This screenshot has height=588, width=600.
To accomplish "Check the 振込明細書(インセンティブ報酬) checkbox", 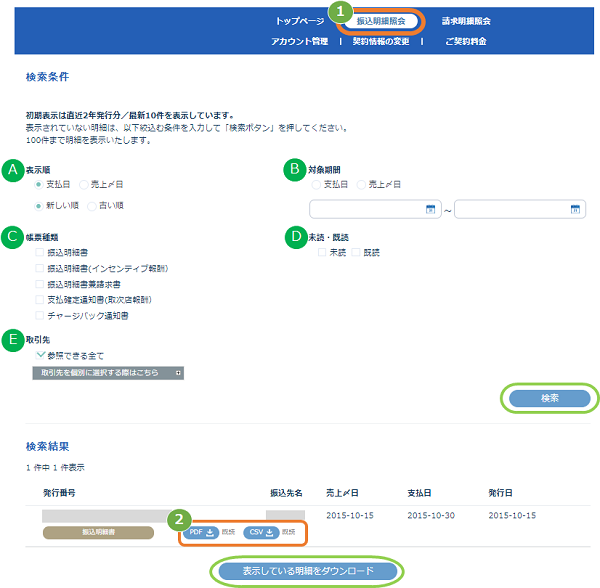I will 40,269.
